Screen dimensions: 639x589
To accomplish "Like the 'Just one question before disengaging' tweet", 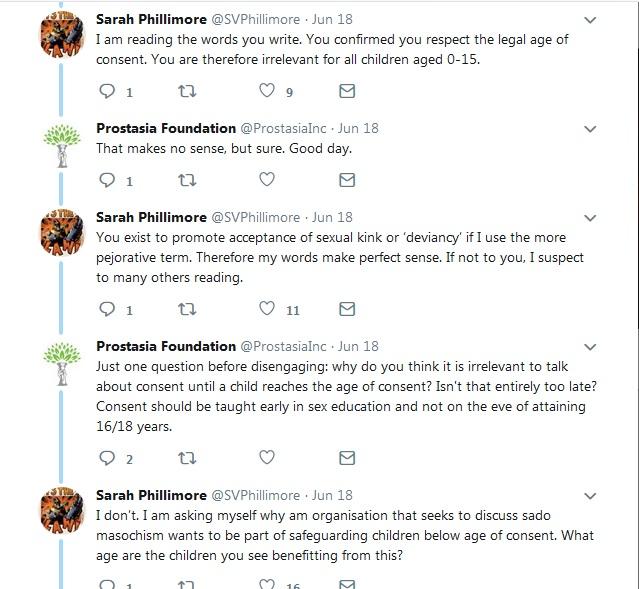I will click(x=267, y=457).
